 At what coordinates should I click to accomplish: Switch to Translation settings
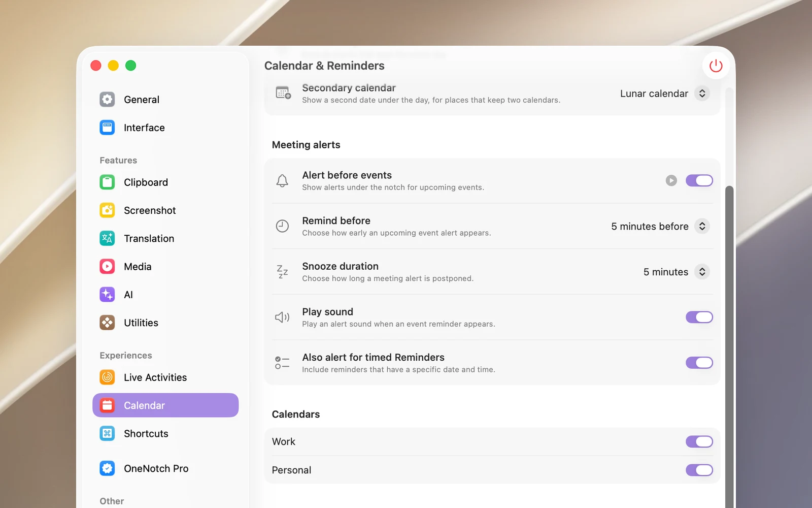point(165,238)
